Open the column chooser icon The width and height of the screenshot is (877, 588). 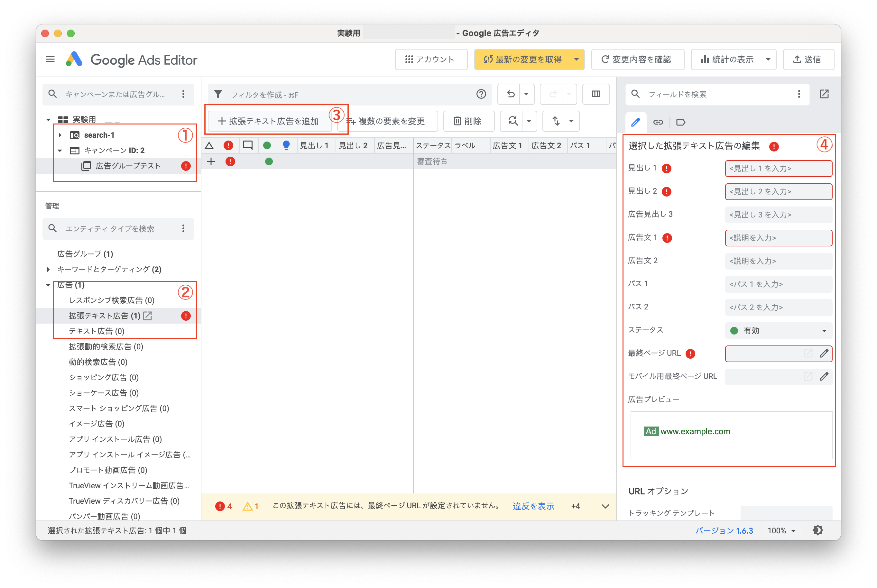pyautogui.click(x=596, y=94)
